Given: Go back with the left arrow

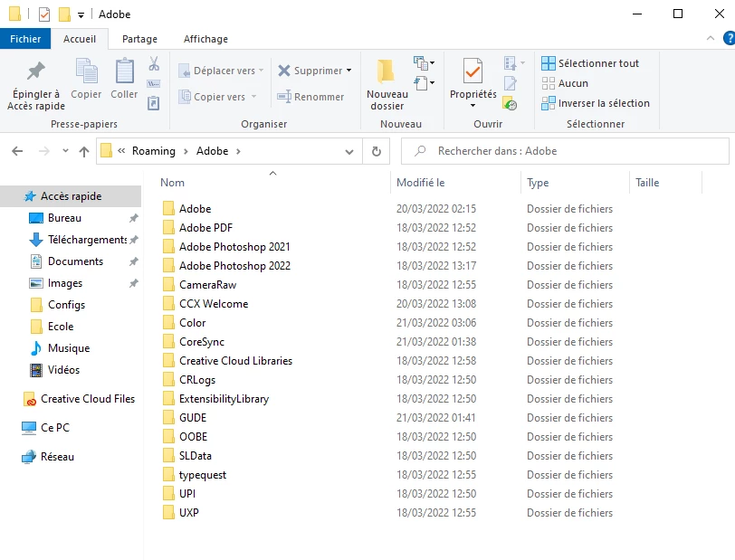Looking at the screenshot, I should click(x=17, y=151).
